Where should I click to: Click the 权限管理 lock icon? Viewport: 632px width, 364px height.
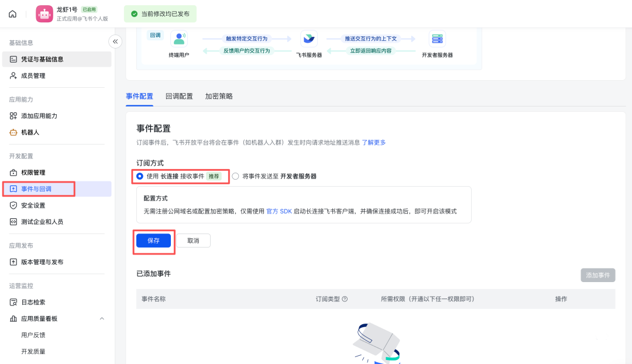pyautogui.click(x=13, y=173)
